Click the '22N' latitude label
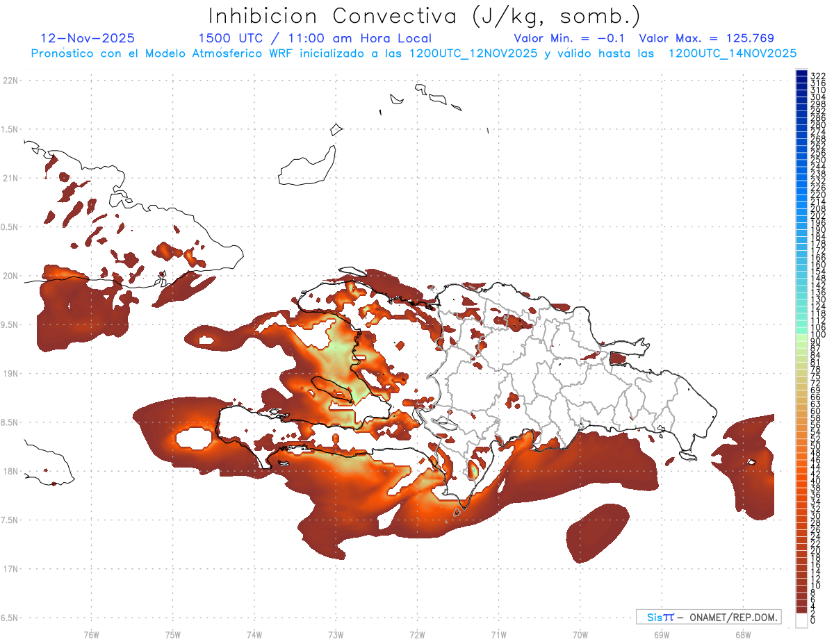 coord(10,81)
